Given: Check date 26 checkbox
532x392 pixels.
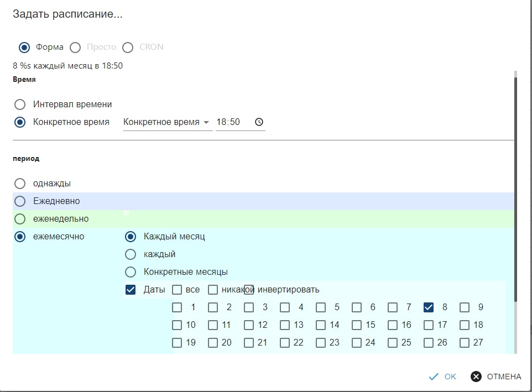Looking at the screenshot, I should [429, 342].
